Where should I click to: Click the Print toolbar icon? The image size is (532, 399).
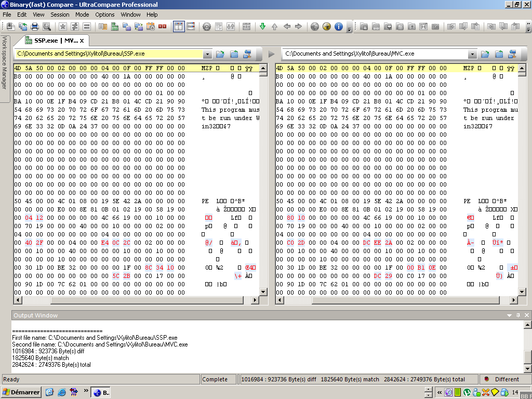35,26
